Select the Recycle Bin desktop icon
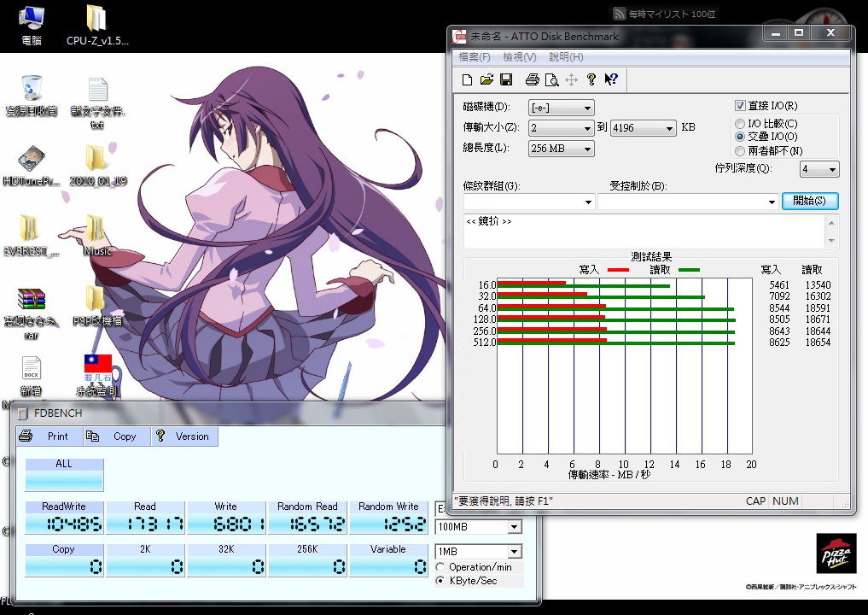 pos(32,96)
